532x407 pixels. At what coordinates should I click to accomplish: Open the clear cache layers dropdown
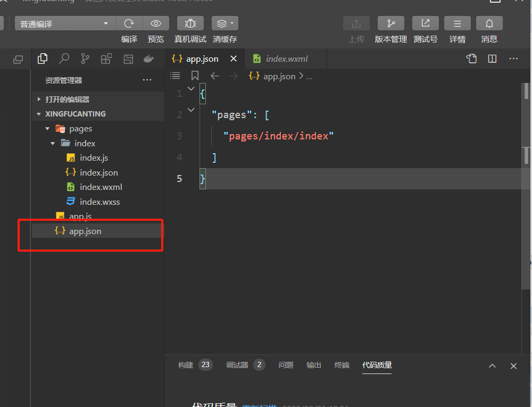(225, 23)
